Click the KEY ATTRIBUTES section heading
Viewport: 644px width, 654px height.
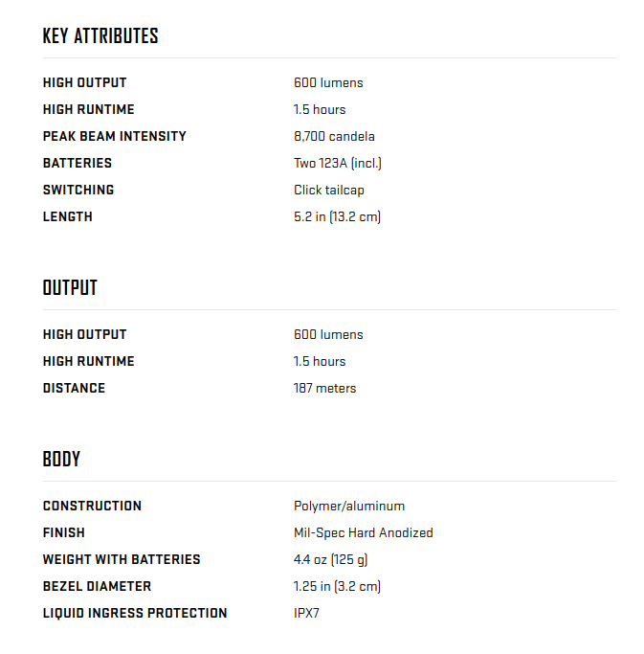[x=100, y=36]
